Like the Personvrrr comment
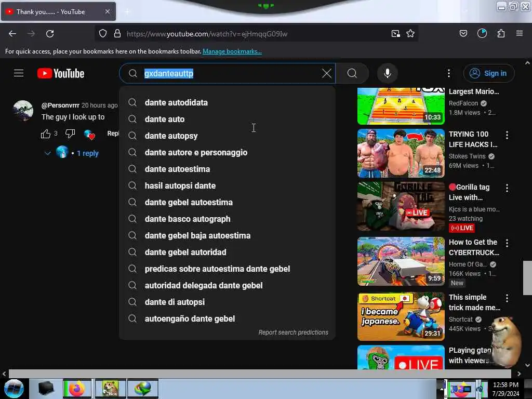 click(x=46, y=134)
